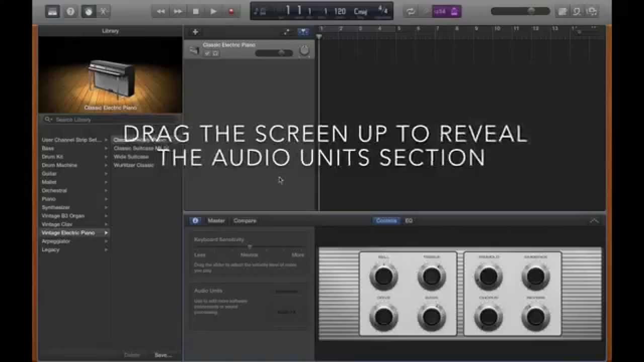Open Quick Help question mark button
The image size is (644, 362).
tap(70, 12)
